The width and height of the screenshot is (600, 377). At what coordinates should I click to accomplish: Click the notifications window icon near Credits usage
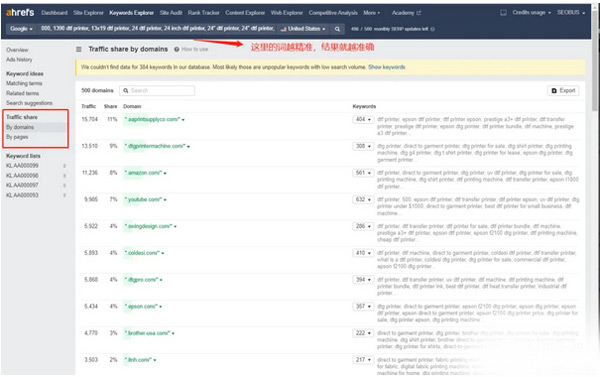click(503, 13)
